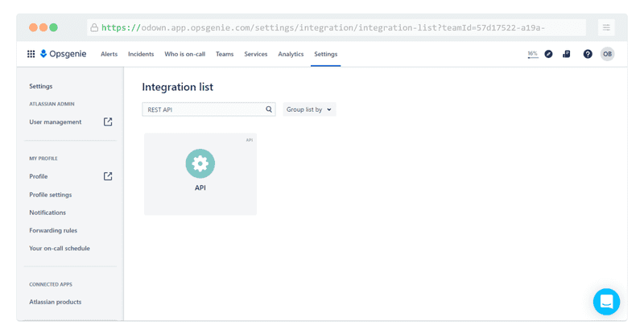
Task: Open Notifications settings link
Action: [x=47, y=212]
